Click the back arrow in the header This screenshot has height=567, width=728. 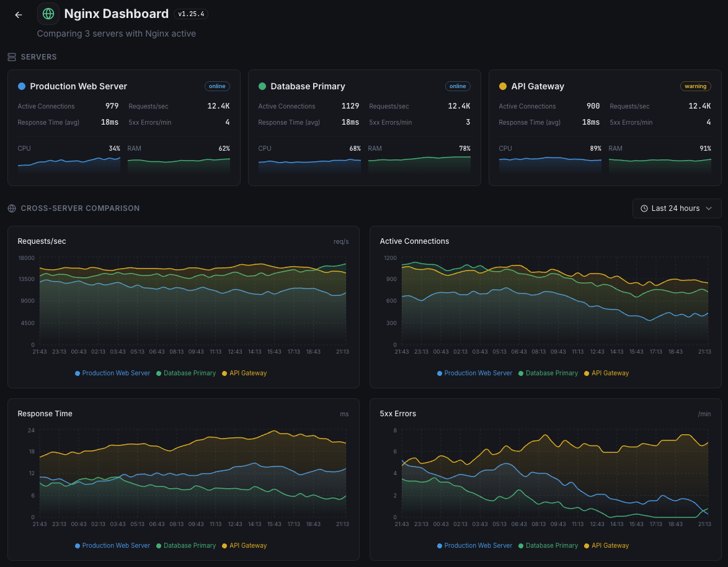[x=18, y=15]
